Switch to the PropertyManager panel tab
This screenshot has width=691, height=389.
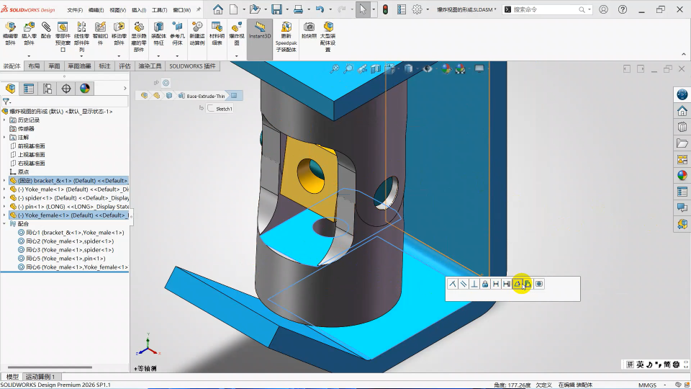click(29, 89)
